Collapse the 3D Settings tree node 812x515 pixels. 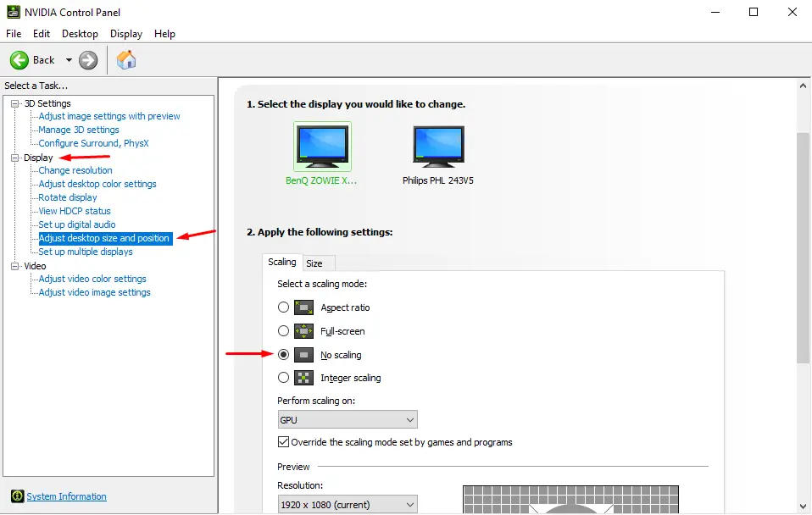(15, 103)
